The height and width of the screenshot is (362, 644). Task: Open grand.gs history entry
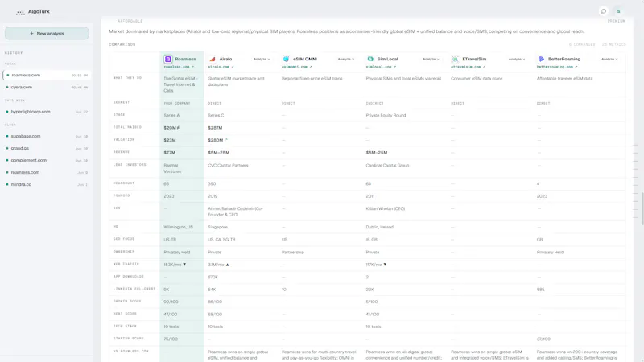coord(47,148)
